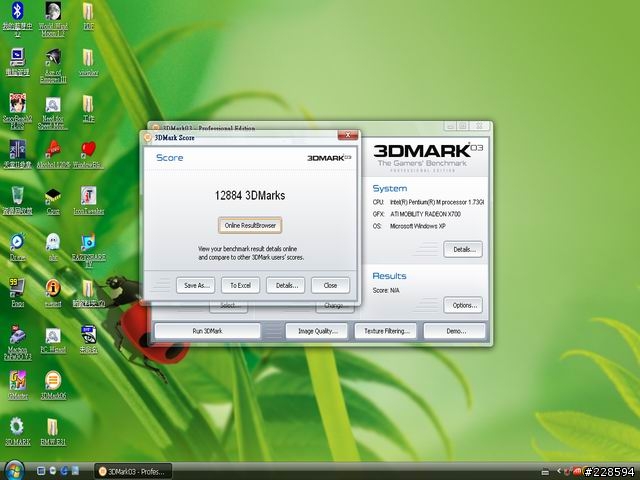This screenshot has width=640, height=480.
Task: Open the Madness car game icon
Action: [x=17, y=343]
